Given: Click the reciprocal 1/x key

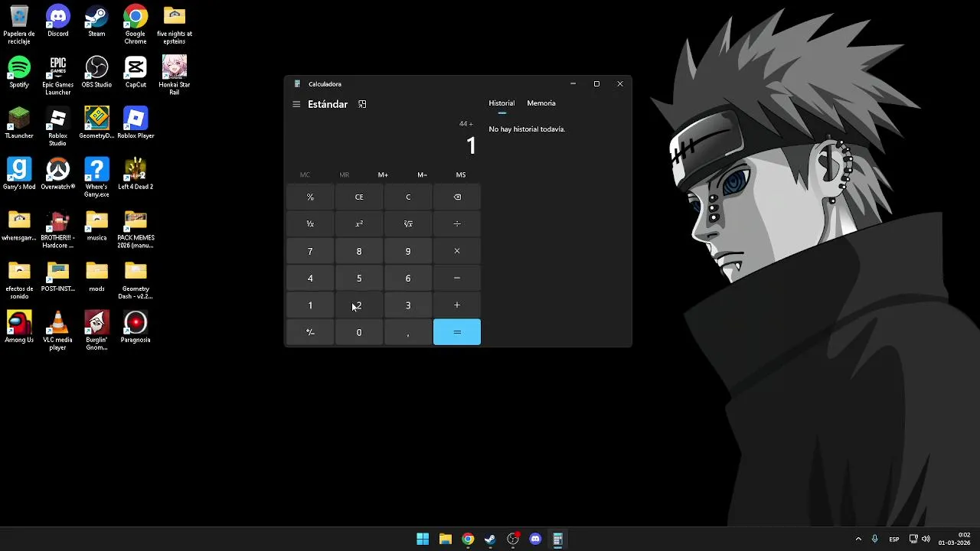Looking at the screenshot, I should 310,223.
